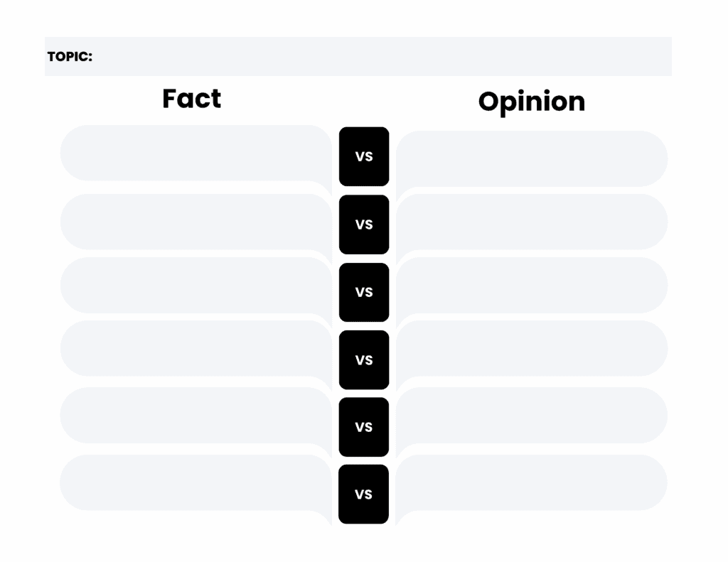Click the first Opinion text box

(x=532, y=158)
